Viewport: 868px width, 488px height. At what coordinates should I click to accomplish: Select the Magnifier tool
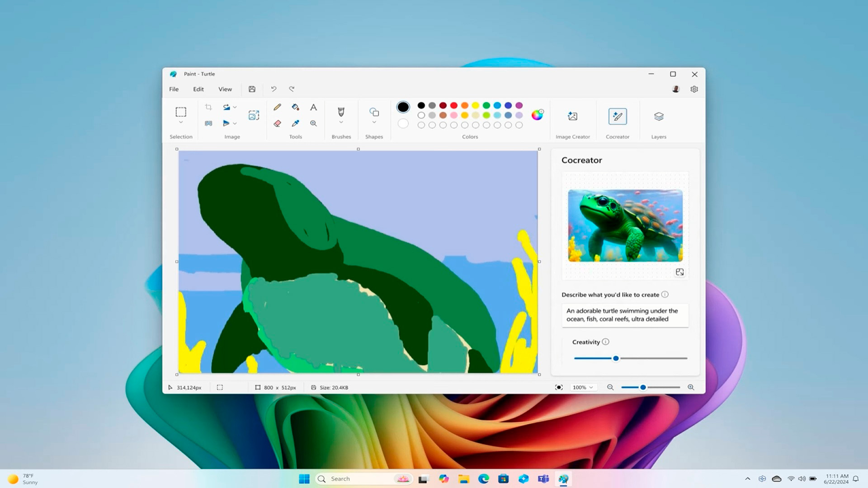click(313, 123)
